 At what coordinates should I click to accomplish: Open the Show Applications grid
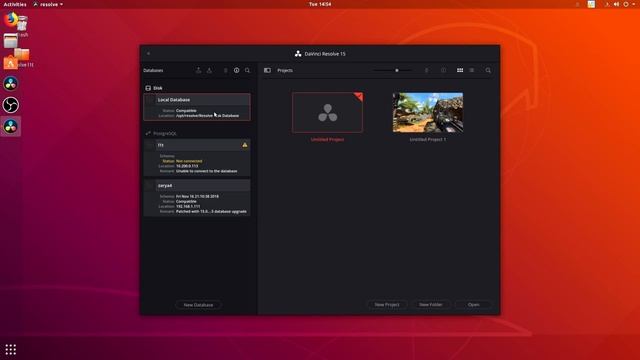click(x=11, y=349)
